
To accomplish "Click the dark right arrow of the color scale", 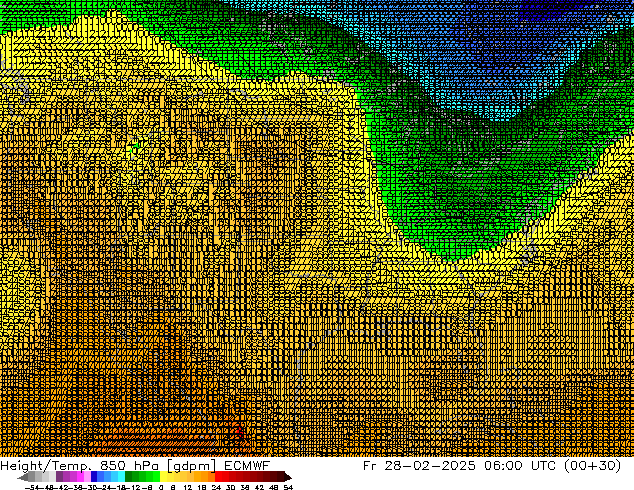I will 288,477.
